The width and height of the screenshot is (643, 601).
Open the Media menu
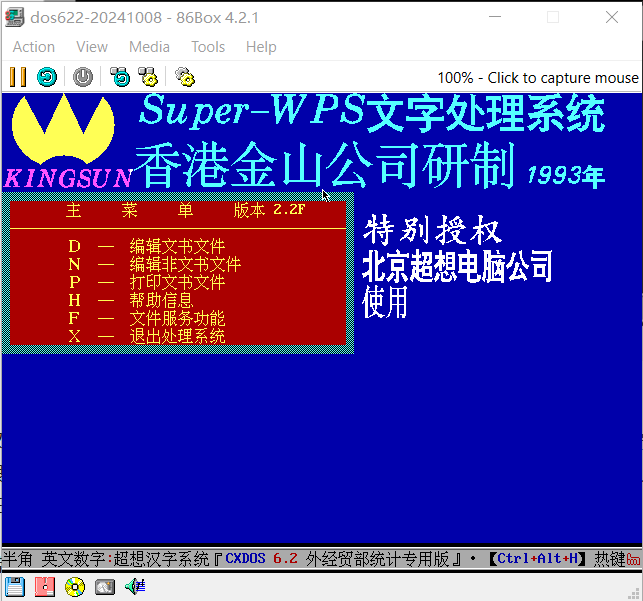click(x=149, y=47)
